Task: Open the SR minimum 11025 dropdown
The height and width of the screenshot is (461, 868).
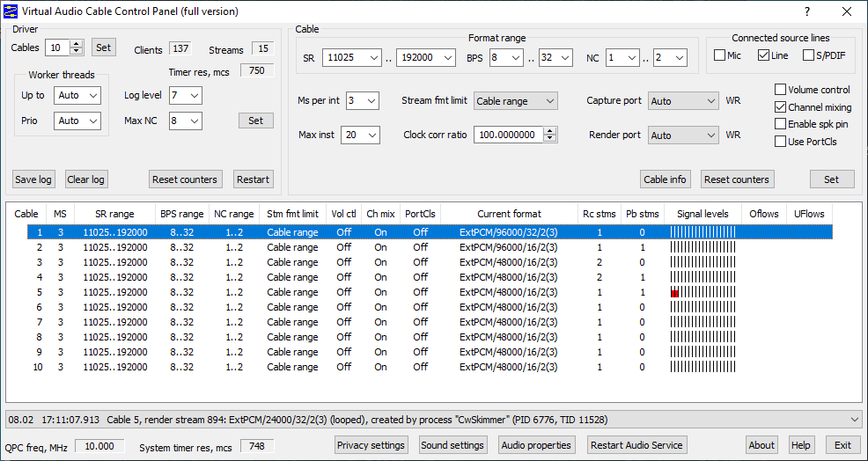Action: pyautogui.click(x=352, y=57)
